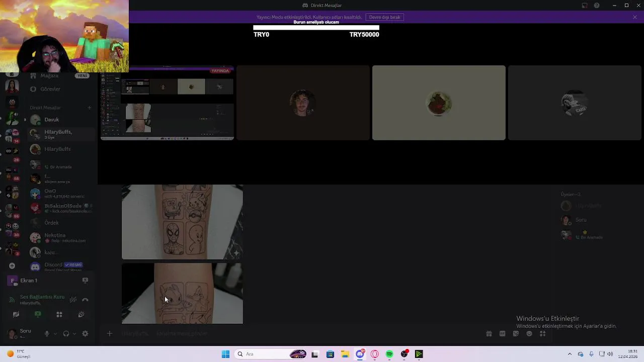Open the GIF picker
Viewport: 644px width, 362px height.
[502, 334]
